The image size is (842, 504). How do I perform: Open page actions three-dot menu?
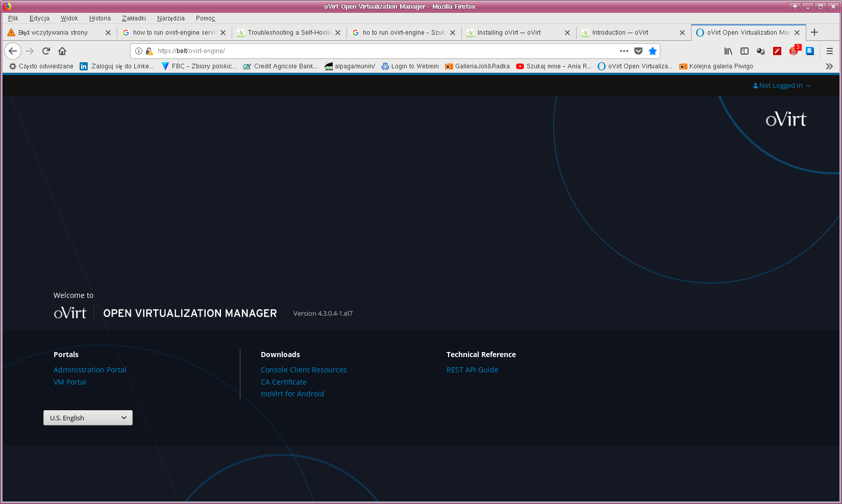pyautogui.click(x=624, y=51)
